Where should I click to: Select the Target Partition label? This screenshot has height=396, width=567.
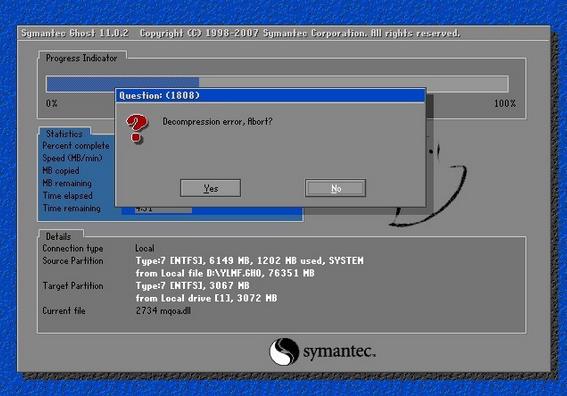pyautogui.click(x=73, y=286)
